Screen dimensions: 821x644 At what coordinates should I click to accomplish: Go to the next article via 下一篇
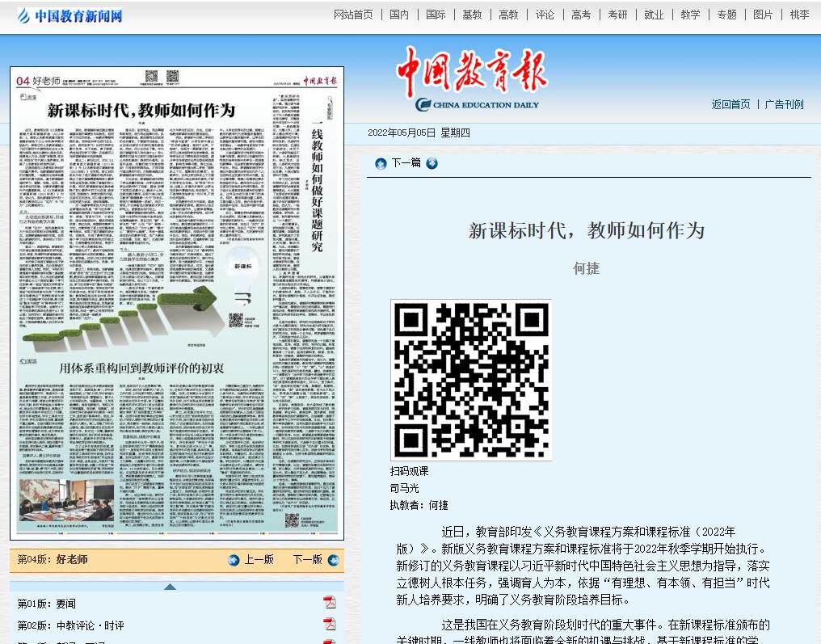click(x=406, y=163)
